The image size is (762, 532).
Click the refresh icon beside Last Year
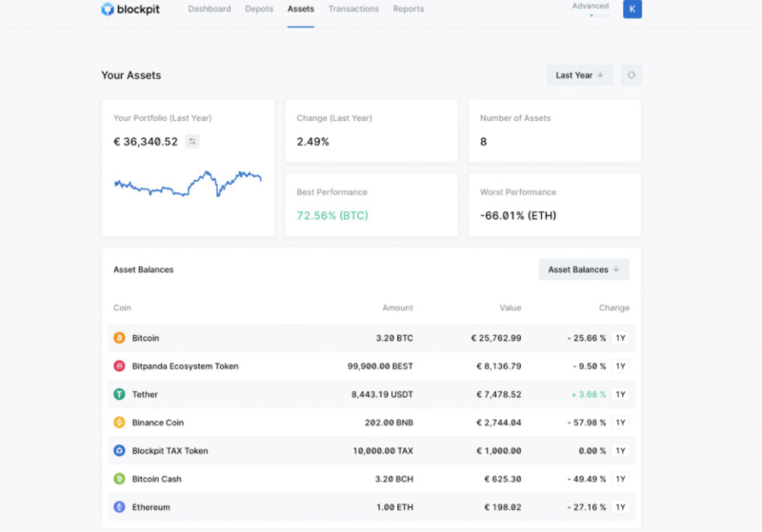(x=631, y=75)
